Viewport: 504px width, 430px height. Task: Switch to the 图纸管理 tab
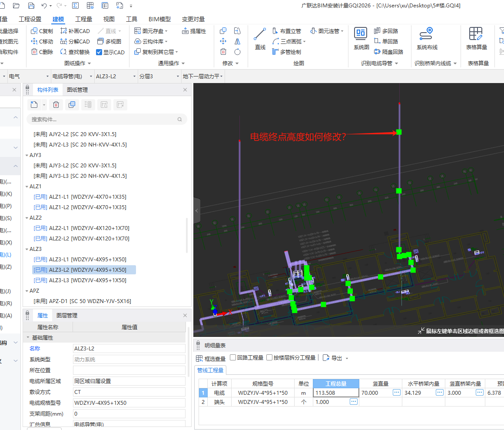[77, 90]
